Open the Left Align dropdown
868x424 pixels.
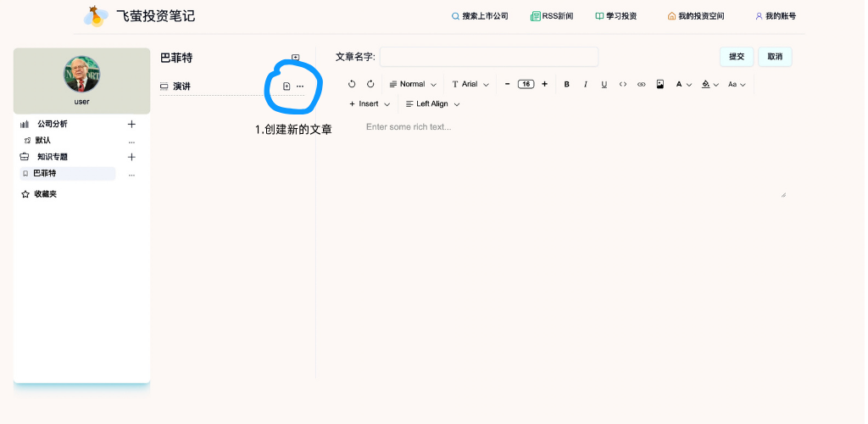point(432,104)
